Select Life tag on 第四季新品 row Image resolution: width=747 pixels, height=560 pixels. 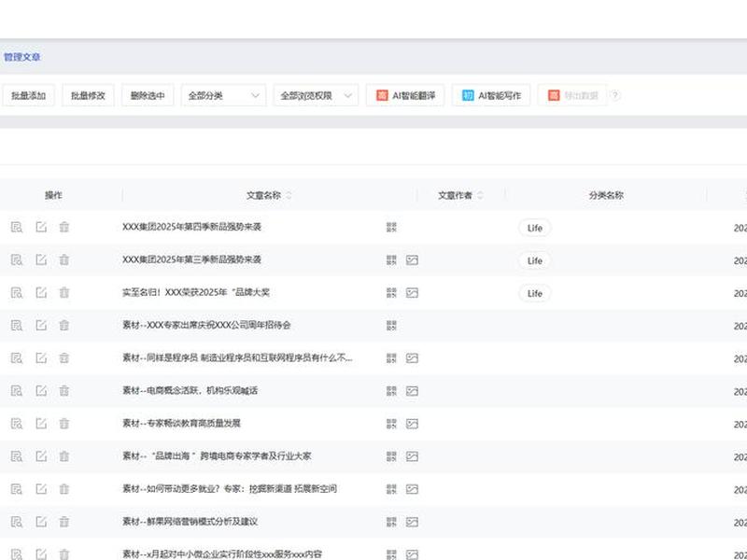(x=534, y=228)
